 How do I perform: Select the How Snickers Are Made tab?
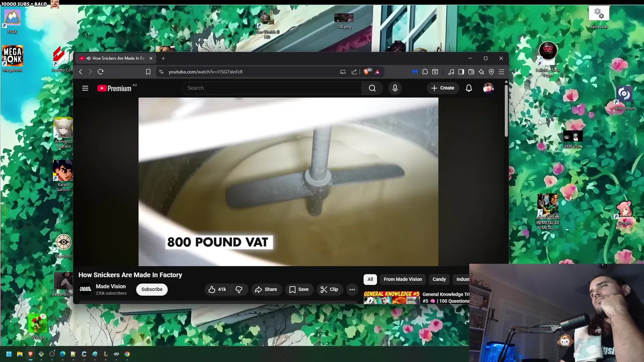116,58
